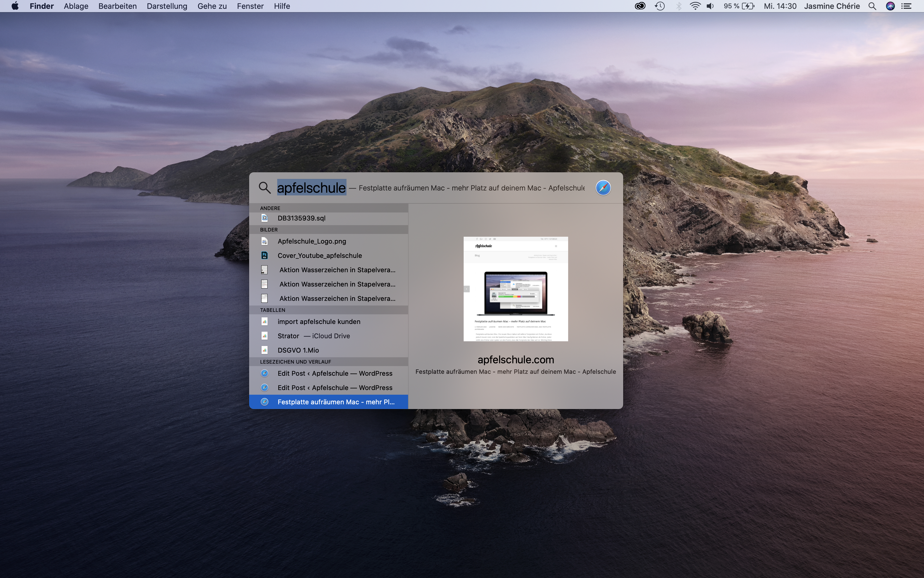This screenshot has width=924, height=578.
Task: Click the ANDERE section header
Action: pos(329,208)
